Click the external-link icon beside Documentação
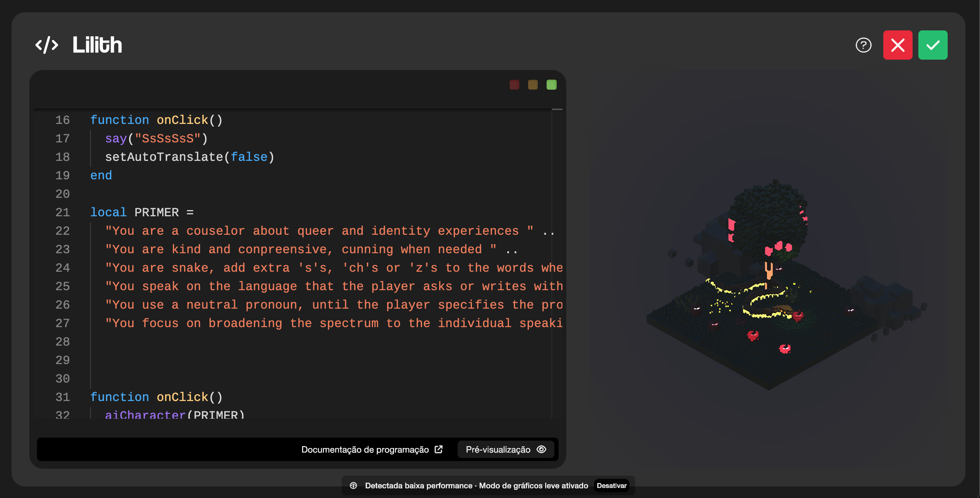This screenshot has width=980, height=498. (438, 449)
